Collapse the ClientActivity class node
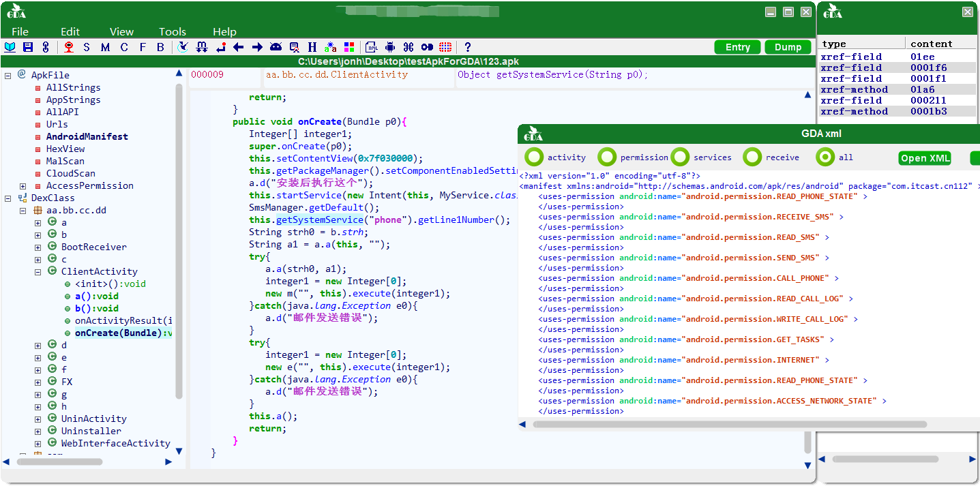Image resolution: width=980 pixels, height=486 pixels. 38,272
